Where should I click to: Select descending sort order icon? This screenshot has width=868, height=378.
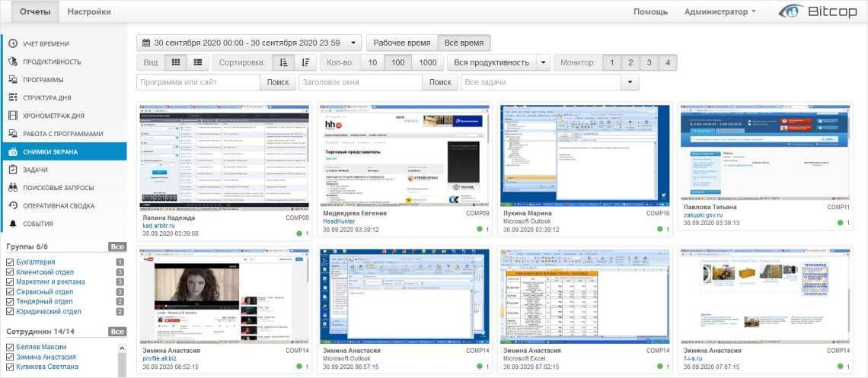pos(305,62)
